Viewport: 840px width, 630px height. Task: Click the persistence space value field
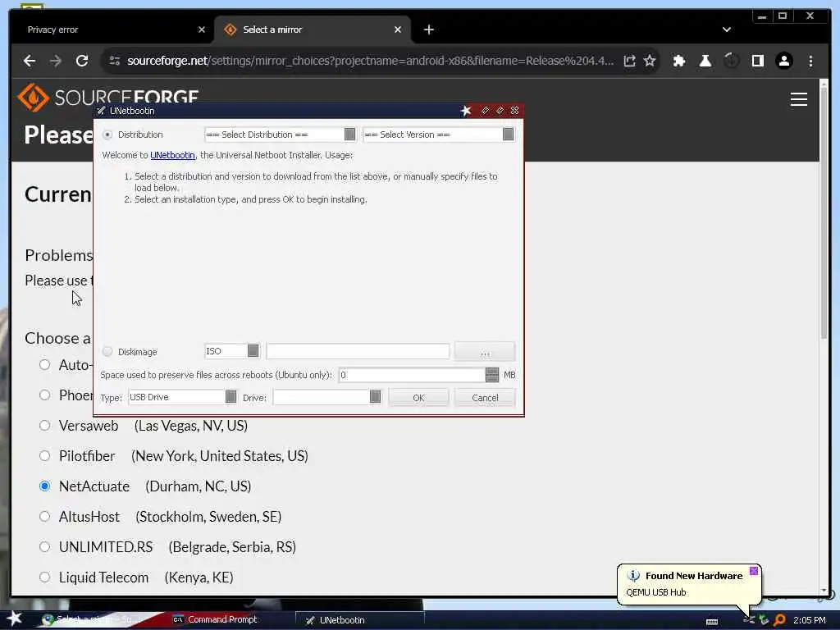[x=412, y=374]
